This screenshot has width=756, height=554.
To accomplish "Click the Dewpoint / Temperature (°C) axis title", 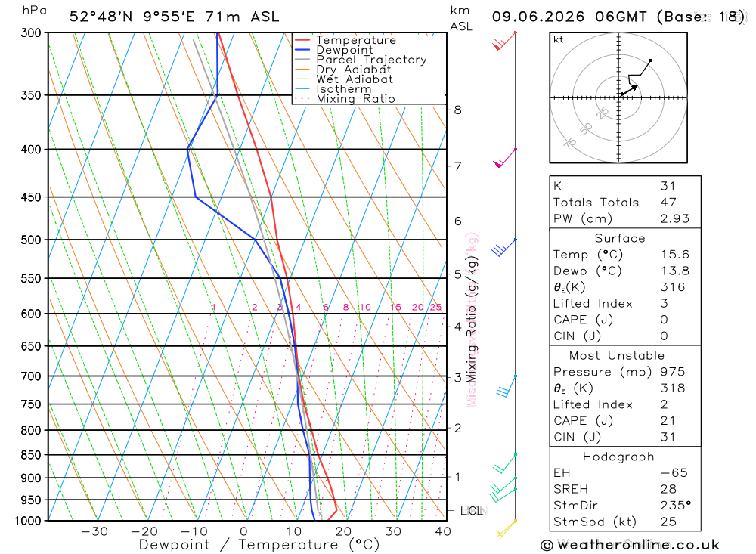I will pos(259,546).
